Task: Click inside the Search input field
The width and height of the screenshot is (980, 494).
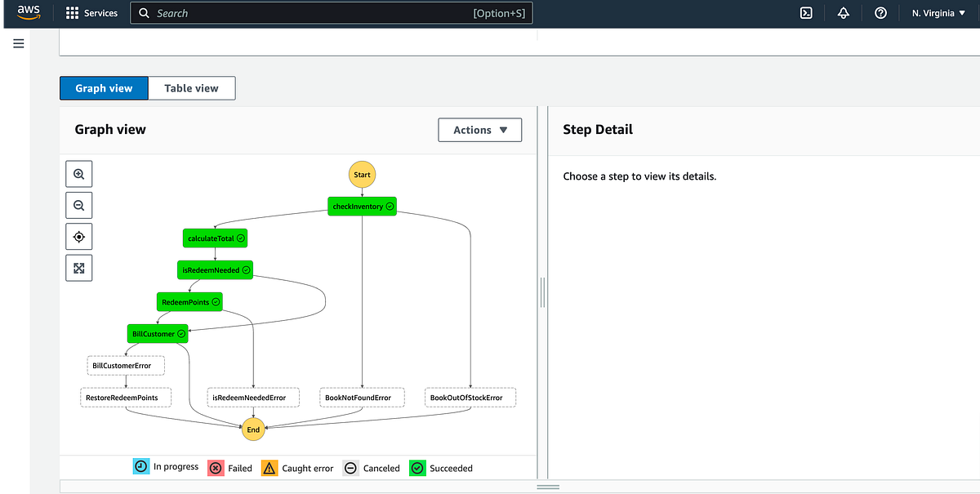Action: coord(327,12)
